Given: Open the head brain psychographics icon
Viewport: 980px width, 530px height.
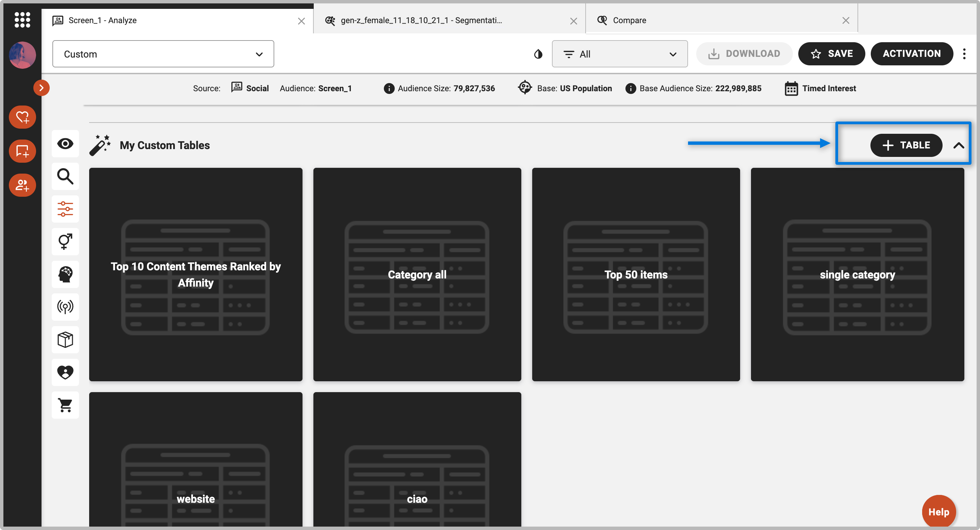Looking at the screenshot, I should pyautogui.click(x=65, y=274).
